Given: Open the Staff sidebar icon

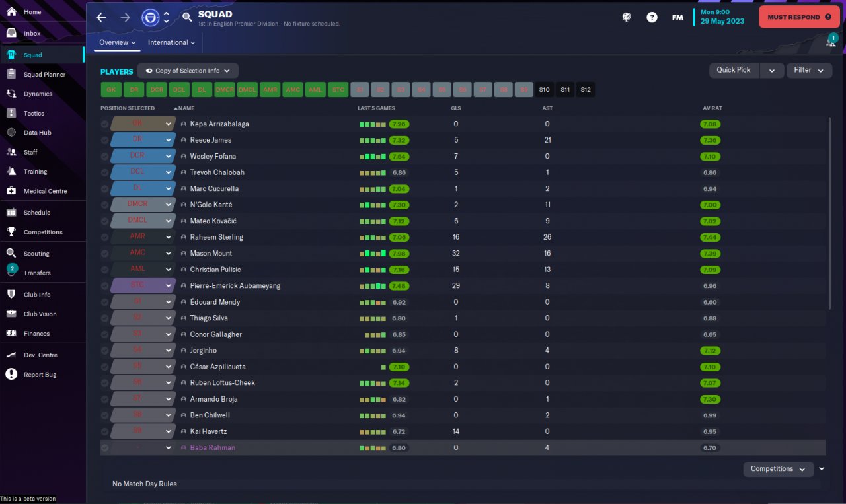Looking at the screenshot, I should click(11, 152).
